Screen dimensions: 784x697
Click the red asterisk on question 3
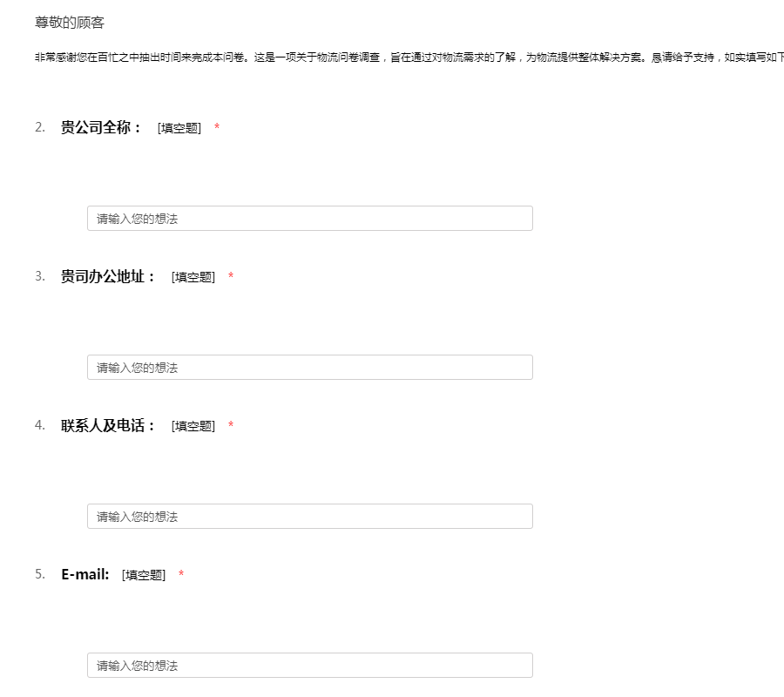point(231,278)
